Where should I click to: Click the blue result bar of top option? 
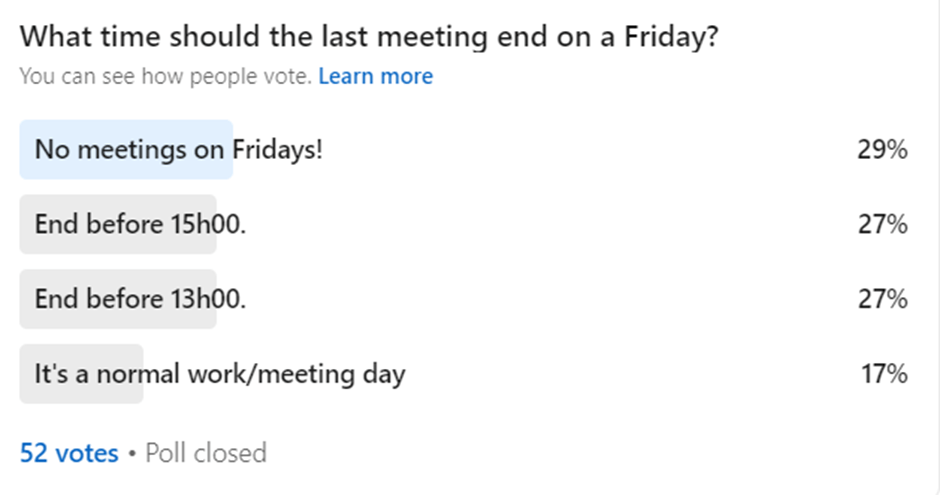pyautogui.click(x=126, y=150)
